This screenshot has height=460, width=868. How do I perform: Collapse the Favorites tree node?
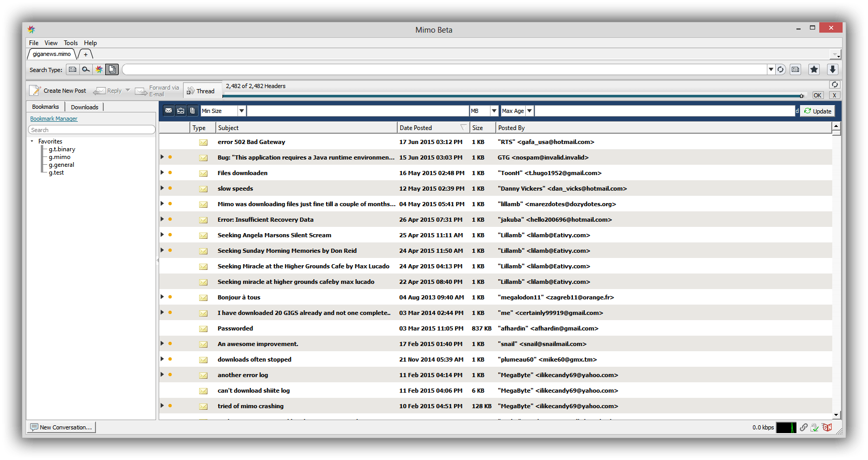pyautogui.click(x=32, y=141)
